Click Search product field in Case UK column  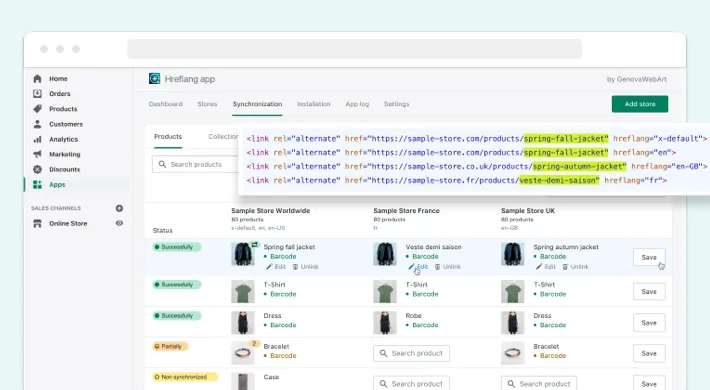coord(539,383)
